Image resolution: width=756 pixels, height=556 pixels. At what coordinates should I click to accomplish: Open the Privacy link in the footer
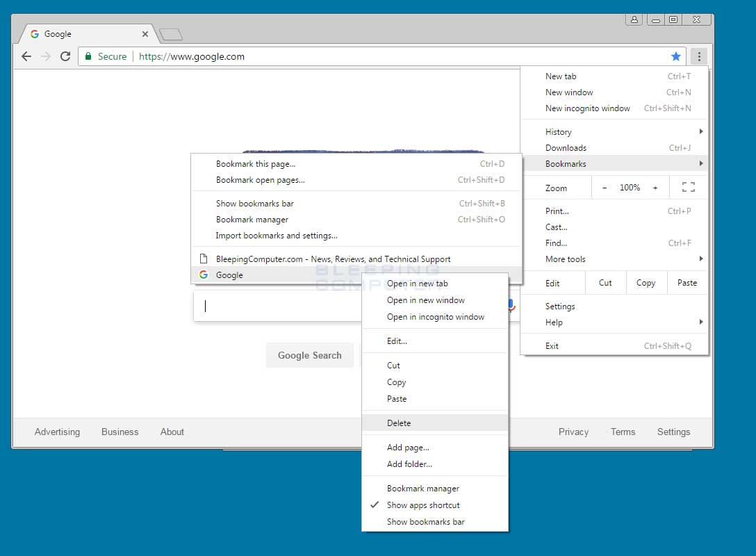[x=573, y=432]
